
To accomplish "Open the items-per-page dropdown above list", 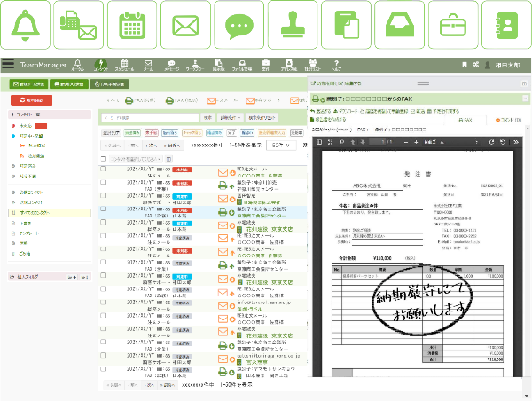I will (281, 145).
